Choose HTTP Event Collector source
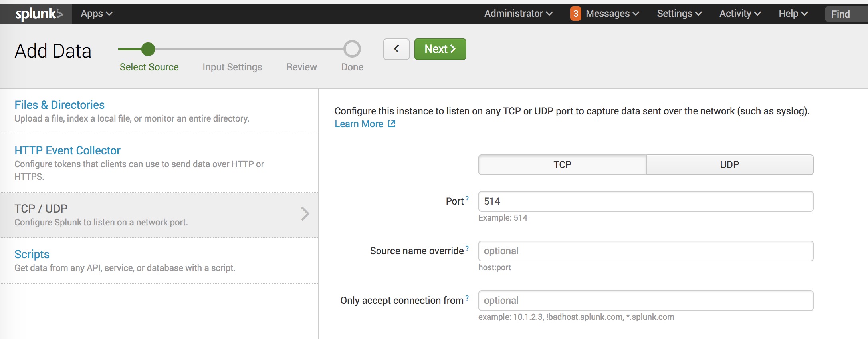868x339 pixels. [x=67, y=150]
